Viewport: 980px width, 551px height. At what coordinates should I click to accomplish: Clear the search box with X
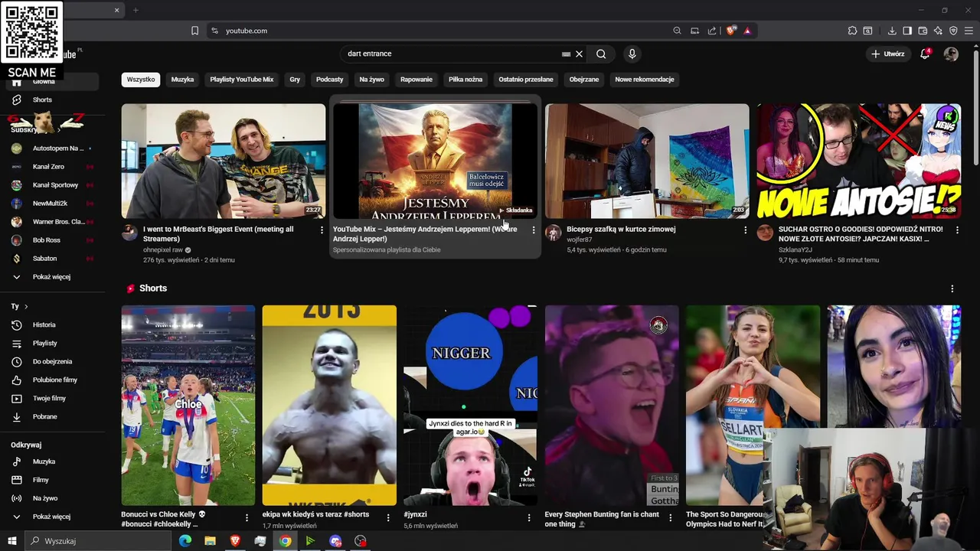pos(580,54)
